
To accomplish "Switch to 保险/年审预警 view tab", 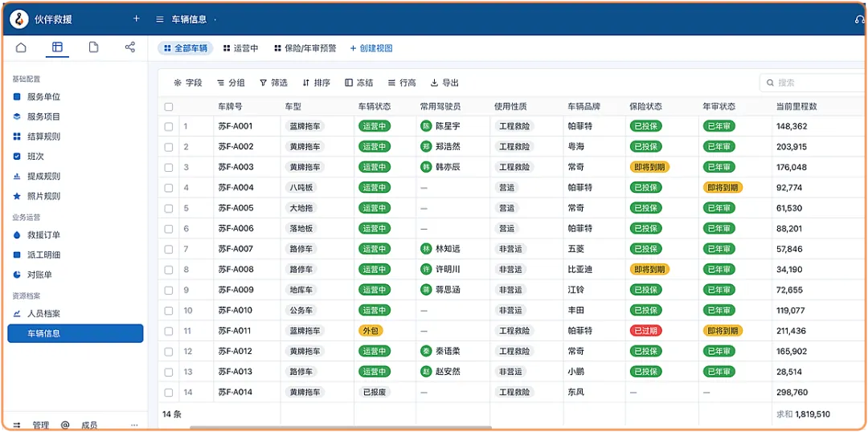I will 305,48.
